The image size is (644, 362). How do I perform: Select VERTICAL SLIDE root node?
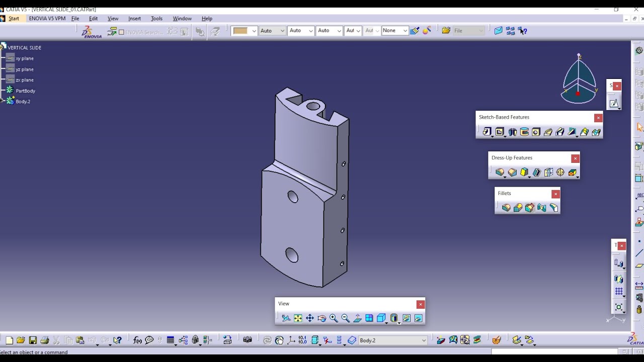(24, 48)
